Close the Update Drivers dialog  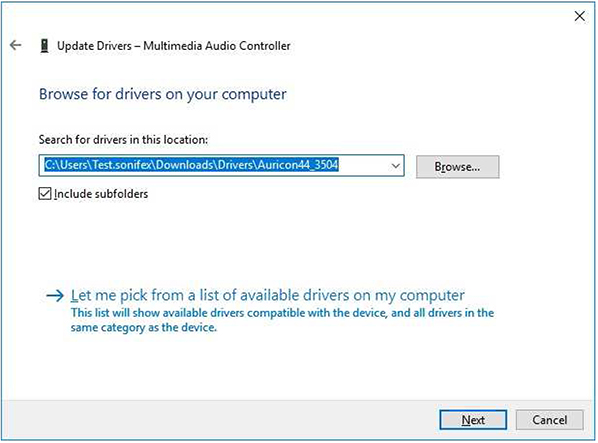pyautogui.click(x=579, y=16)
